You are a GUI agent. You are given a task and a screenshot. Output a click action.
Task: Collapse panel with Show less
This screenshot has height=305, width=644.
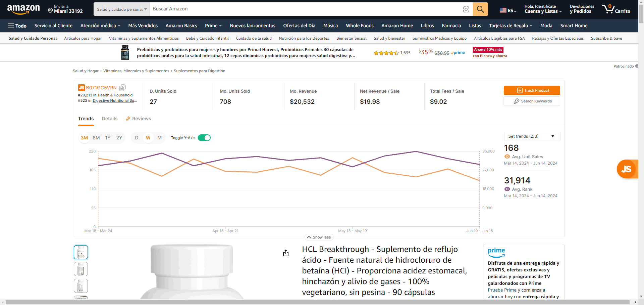pyautogui.click(x=319, y=237)
